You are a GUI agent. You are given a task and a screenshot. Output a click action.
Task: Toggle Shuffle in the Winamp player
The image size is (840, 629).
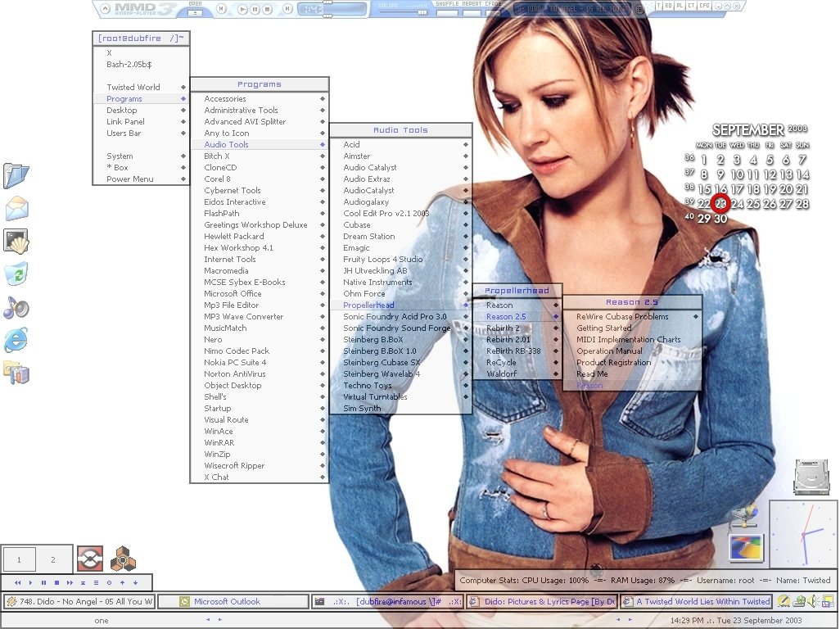pyautogui.click(x=447, y=12)
